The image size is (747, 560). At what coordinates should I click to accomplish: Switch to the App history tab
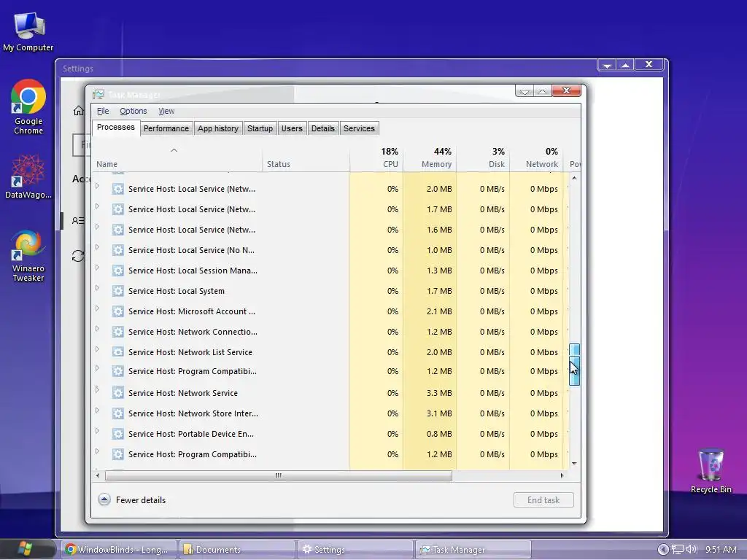[x=217, y=128]
